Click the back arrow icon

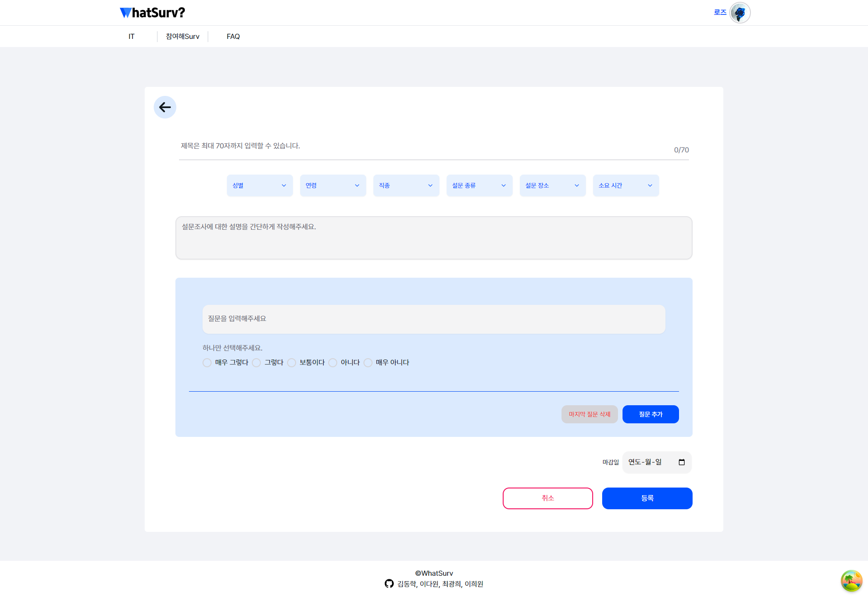(165, 107)
